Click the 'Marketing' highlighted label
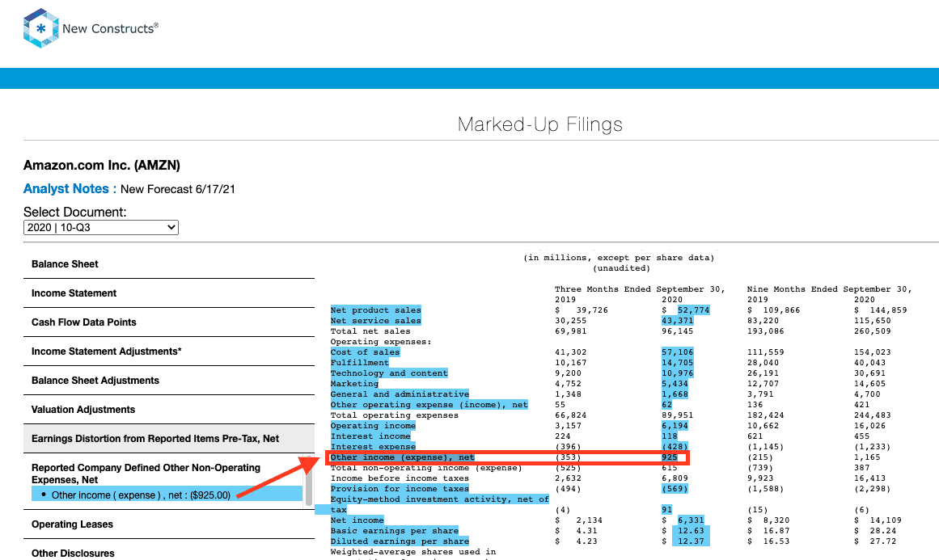This screenshot has height=560, width=939. (x=354, y=384)
